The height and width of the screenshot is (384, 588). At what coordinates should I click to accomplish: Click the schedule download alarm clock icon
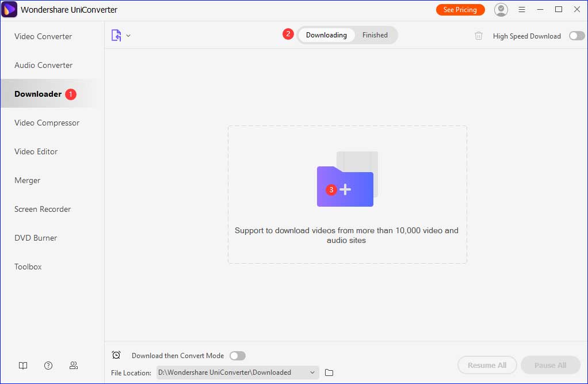[x=116, y=355]
